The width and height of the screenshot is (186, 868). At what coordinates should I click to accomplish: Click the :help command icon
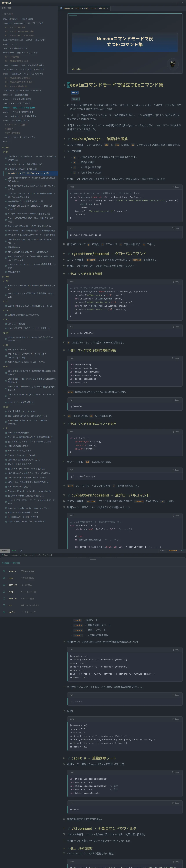click(x=4, y=591)
